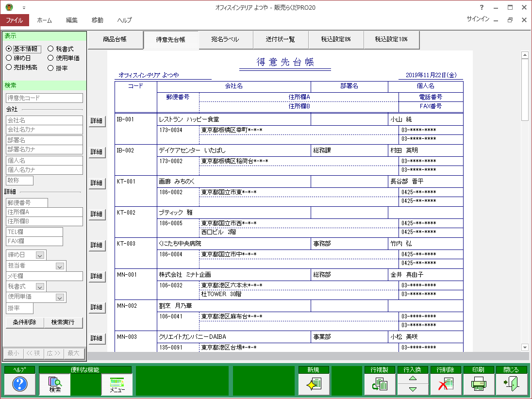Click the 会社名 search field
Screen dimensions: 532x399
[x=45, y=120]
